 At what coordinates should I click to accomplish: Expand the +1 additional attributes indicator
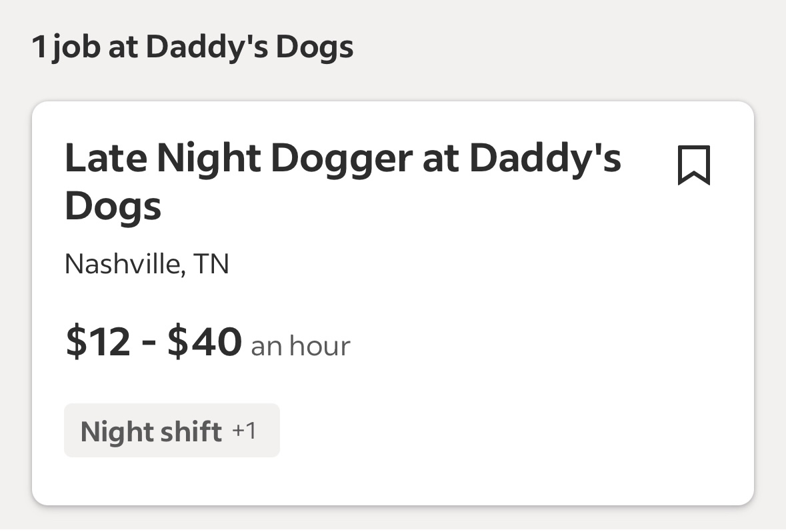pyautogui.click(x=244, y=431)
